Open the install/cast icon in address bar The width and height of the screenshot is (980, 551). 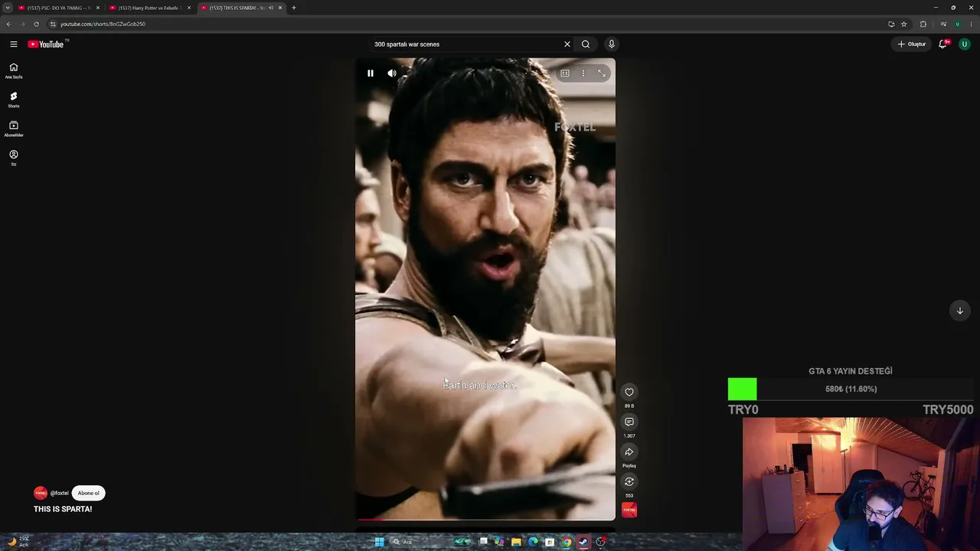(891, 24)
